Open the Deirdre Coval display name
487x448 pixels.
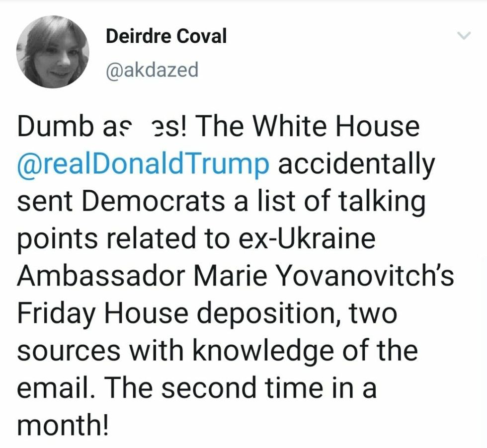pos(166,37)
